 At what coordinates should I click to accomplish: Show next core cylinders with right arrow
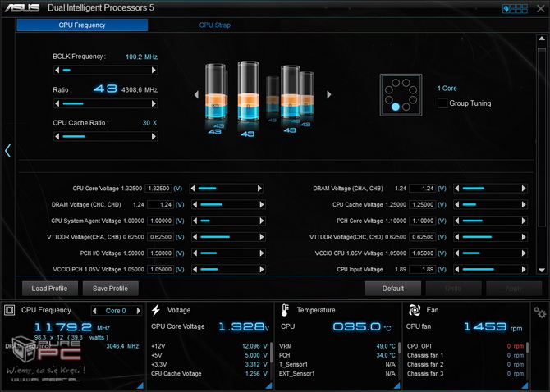328,94
